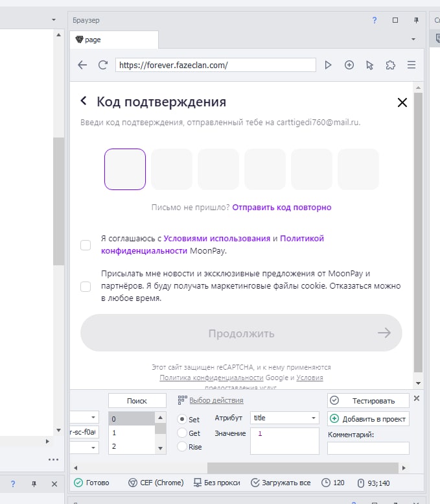
Task: Open the Выбор действия link
Action: (216, 400)
